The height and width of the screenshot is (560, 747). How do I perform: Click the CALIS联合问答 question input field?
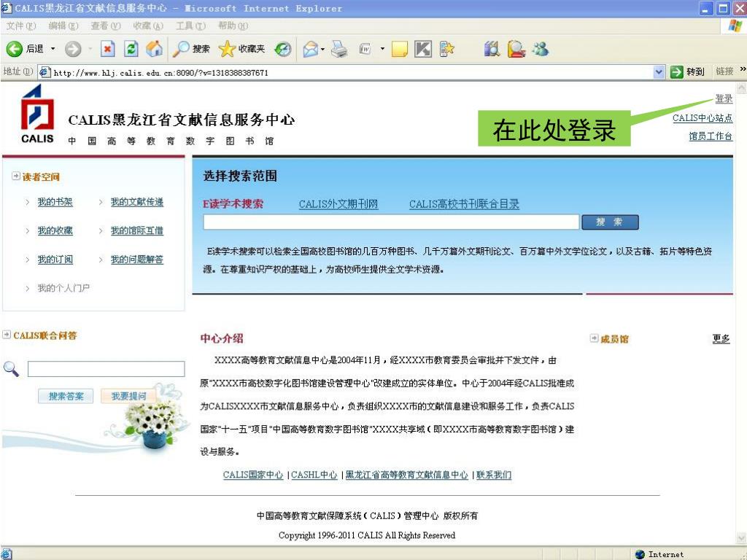(107, 368)
